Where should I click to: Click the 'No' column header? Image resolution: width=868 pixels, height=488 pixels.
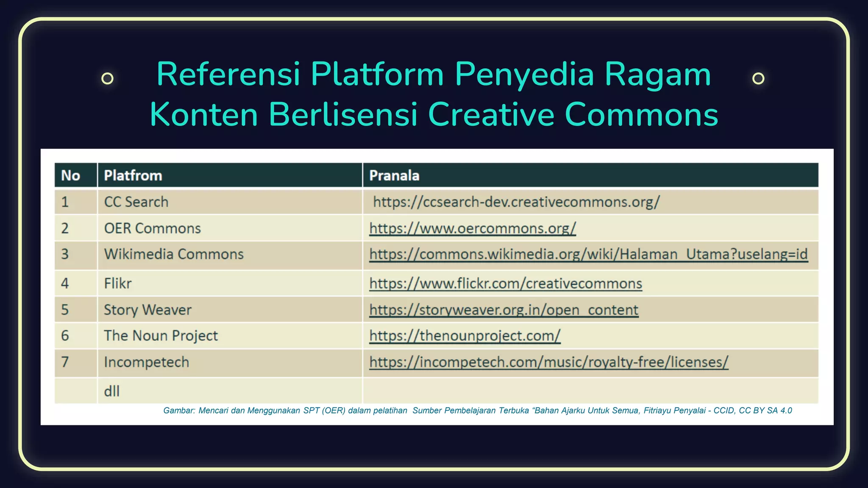71,175
